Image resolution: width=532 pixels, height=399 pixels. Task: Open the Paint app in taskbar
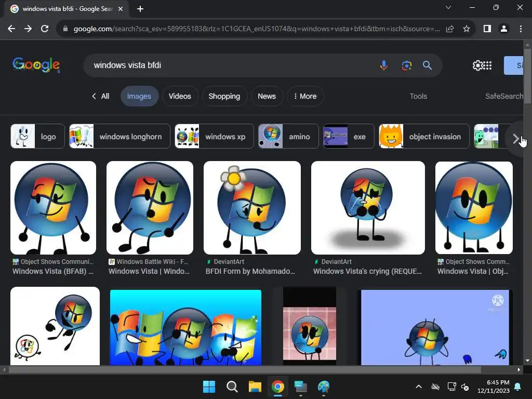pyautogui.click(x=323, y=387)
